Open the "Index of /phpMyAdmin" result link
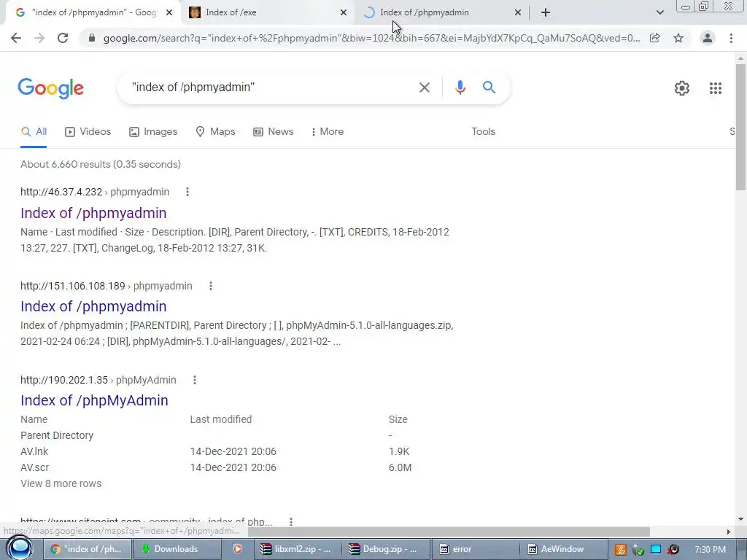Viewport: 747px width, 560px height. pos(94,400)
